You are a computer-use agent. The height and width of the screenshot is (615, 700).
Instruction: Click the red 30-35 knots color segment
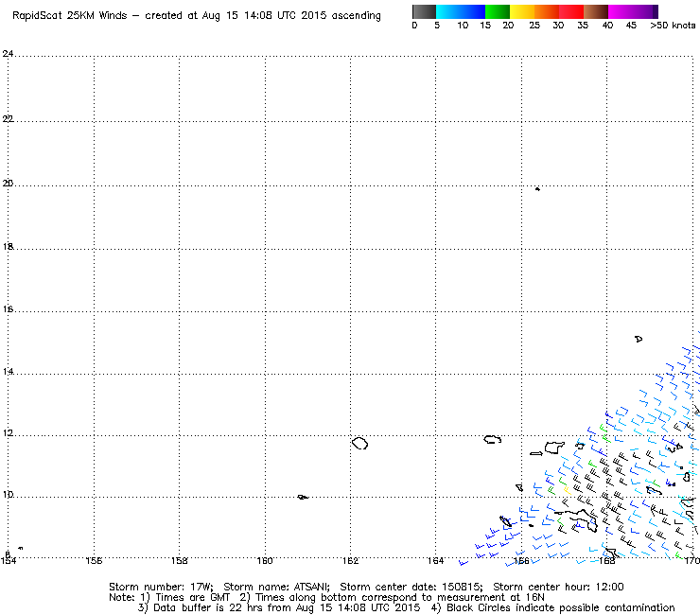click(571, 11)
